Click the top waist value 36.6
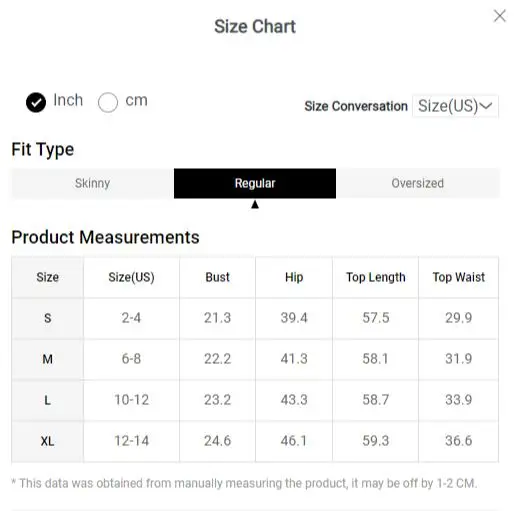The height and width of the screenshot is (511, 518). 459,441
